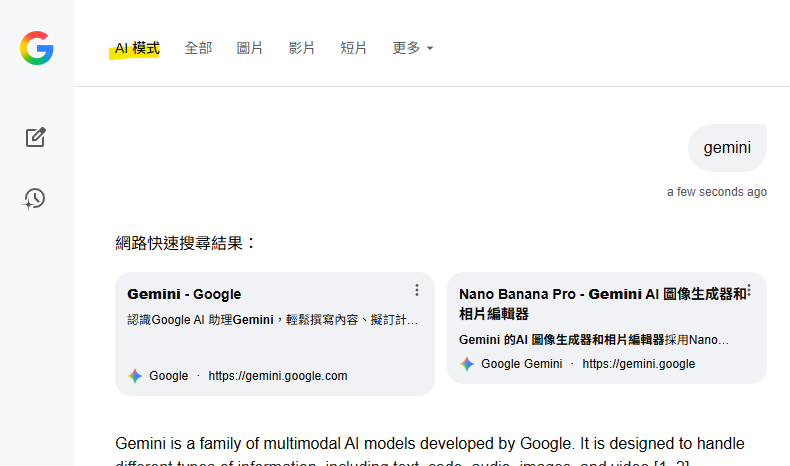Click Gemini sparkle icon beside Google source
The width and height of the screenshot is (790, 466).
click(135, 376)
